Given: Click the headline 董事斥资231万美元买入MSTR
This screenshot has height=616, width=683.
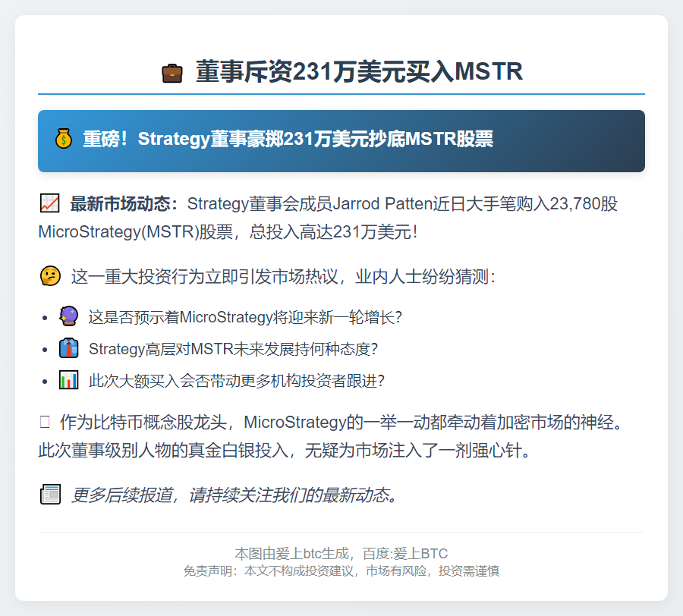Looking at the screenshot, I should click(358, 73).
